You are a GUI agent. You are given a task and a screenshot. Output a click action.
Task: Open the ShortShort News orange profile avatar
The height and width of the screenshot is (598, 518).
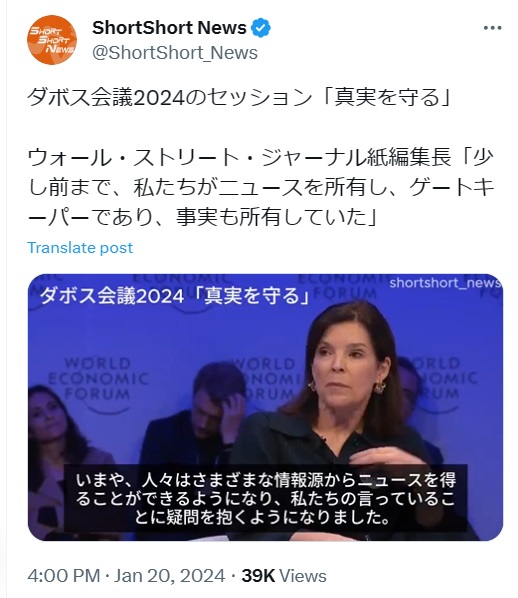(x=51, y=40)
